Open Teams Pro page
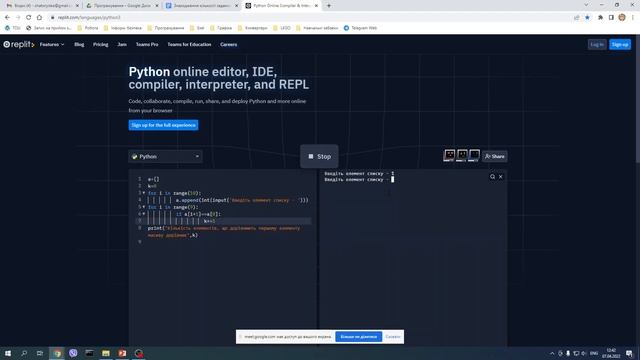 click(147, 44)
